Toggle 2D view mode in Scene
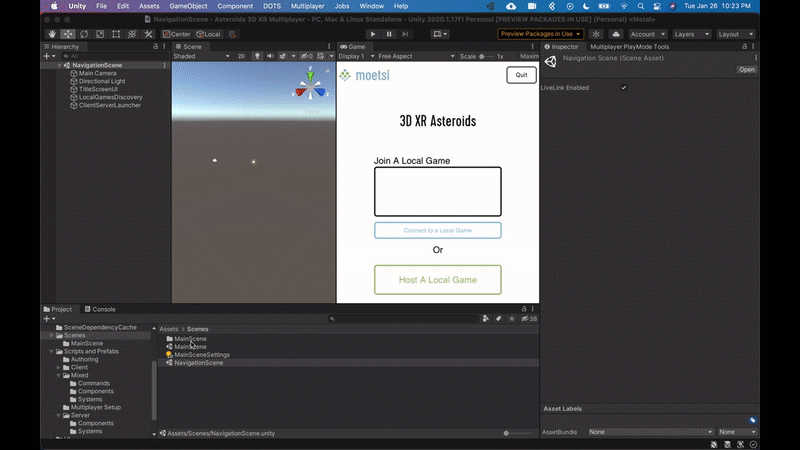 (241, 57)
